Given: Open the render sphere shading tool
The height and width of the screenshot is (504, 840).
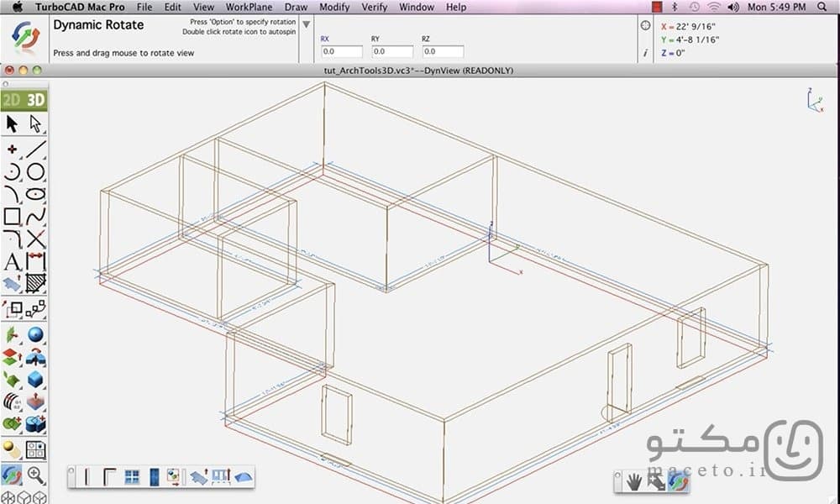Looking at the screenshot, I should click(12, 450).
